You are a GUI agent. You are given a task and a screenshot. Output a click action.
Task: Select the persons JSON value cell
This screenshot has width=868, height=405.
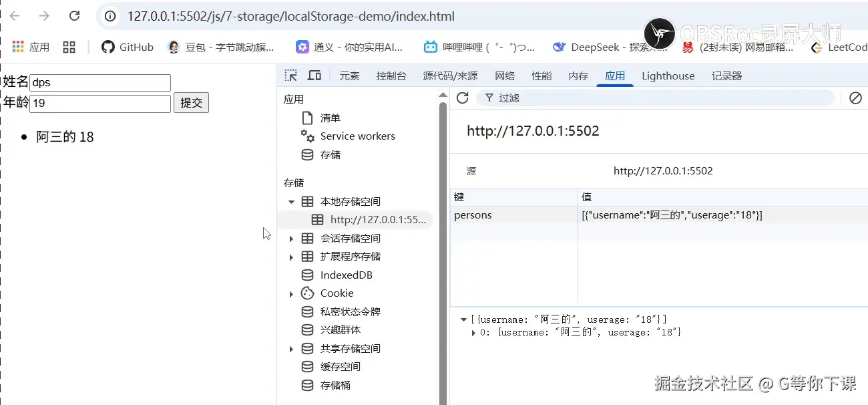(x=723, y=215)
